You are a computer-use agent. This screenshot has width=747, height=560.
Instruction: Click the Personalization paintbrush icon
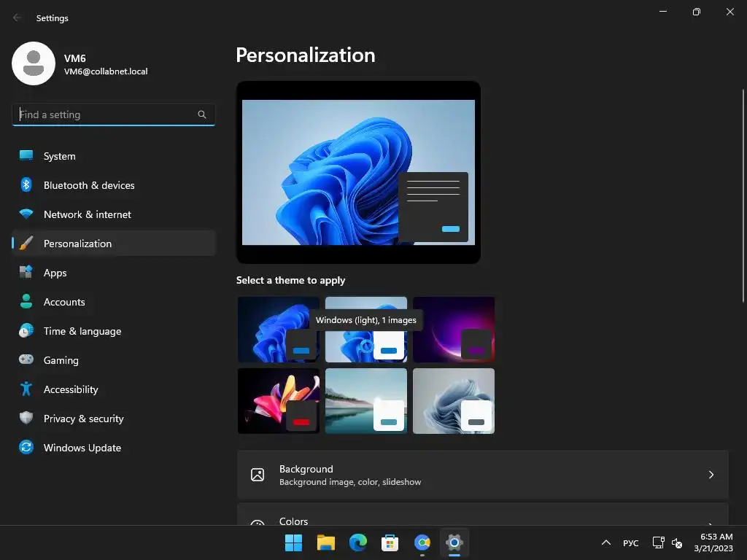tap(26, 244)
